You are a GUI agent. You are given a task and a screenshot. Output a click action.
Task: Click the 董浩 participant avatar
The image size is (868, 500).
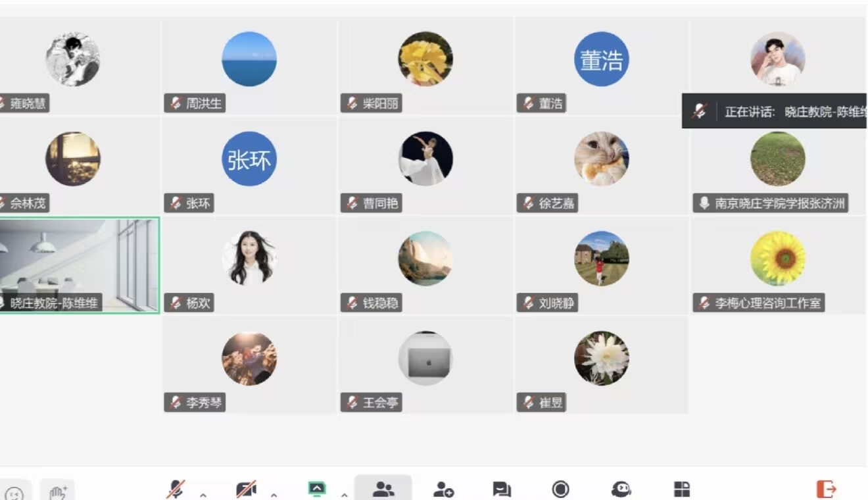[x=601, y=59]
